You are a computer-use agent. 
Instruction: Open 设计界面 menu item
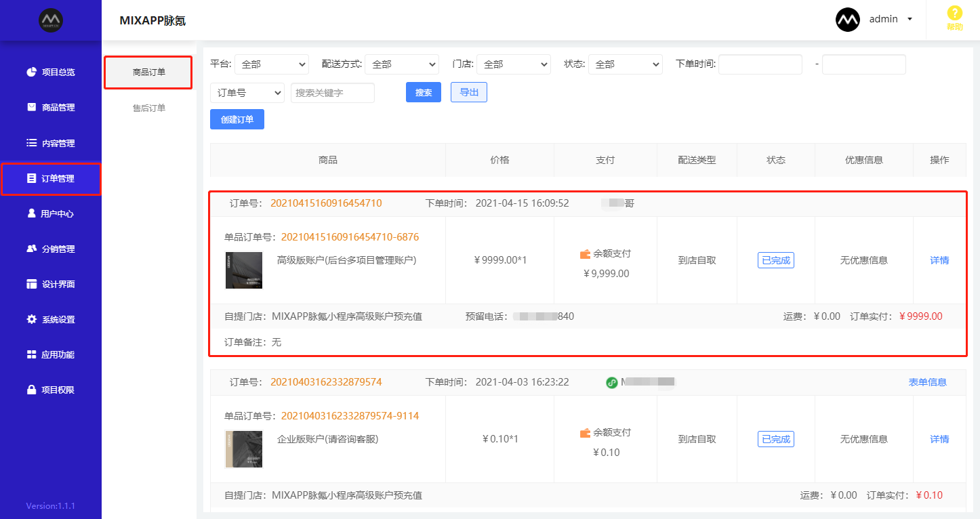tap(51, 284)
